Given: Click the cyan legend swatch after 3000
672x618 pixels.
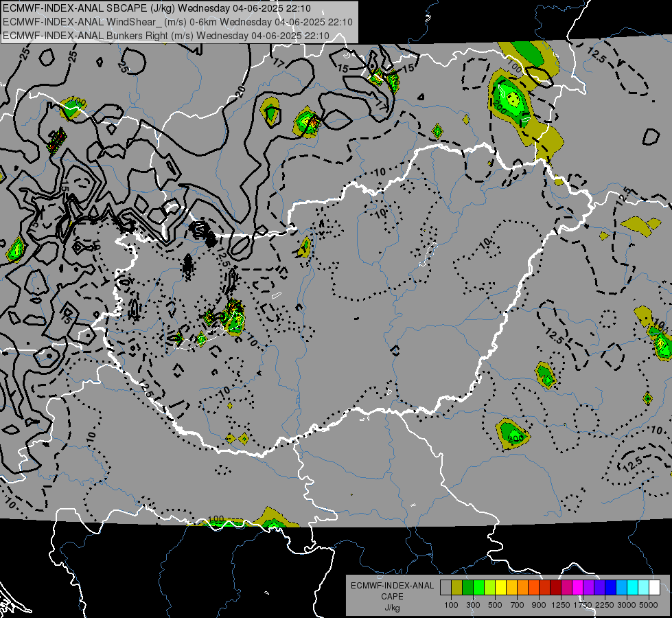Looking at the screenshot, I should pos(633,588).
